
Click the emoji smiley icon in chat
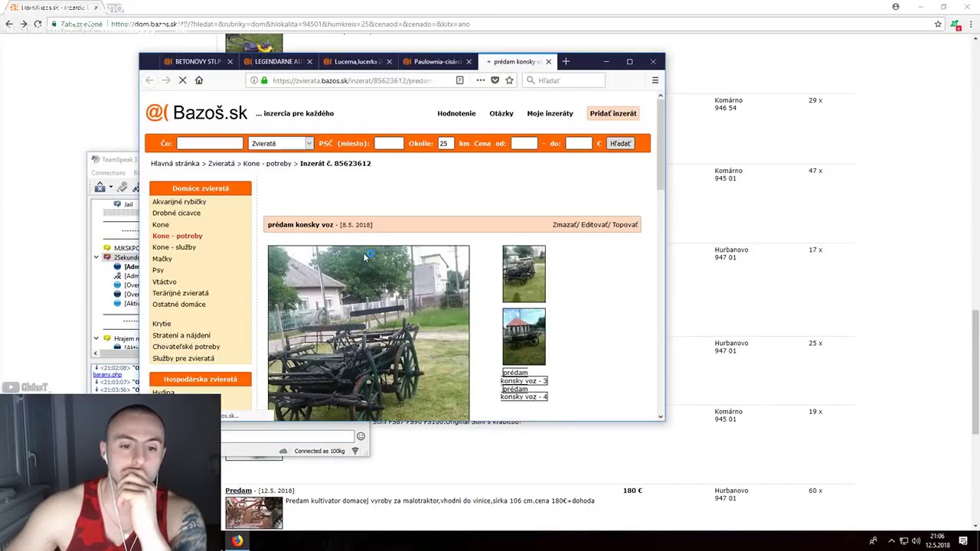(x=361, y=436)
